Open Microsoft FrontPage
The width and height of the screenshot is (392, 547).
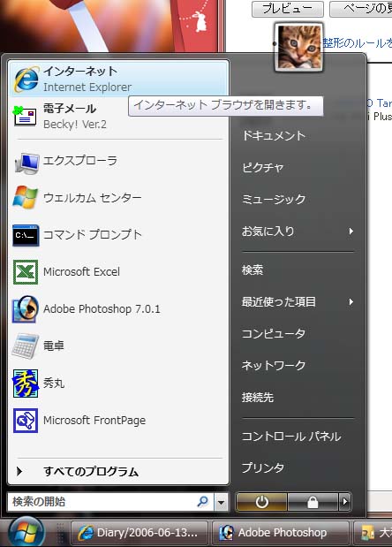pyautogui.click(x=118, y=421)
